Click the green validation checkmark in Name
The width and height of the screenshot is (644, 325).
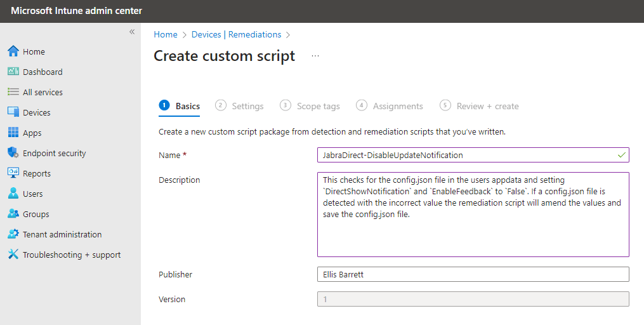pyautogui.click(x=621, y=155)
